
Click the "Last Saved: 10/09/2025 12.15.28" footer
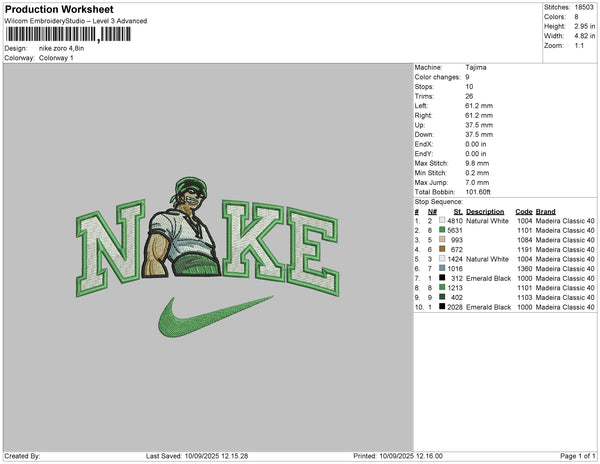pyautogui.click(x=197, y=456)
